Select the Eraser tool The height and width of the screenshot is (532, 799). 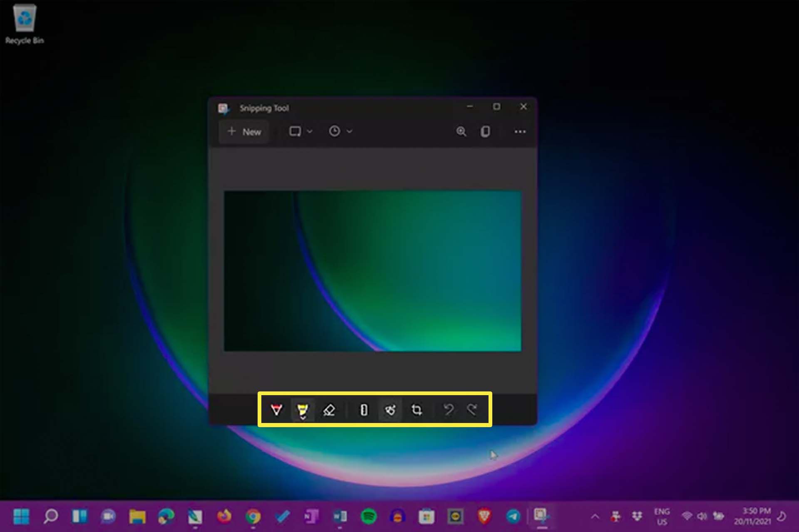click(x=329, y=410)
